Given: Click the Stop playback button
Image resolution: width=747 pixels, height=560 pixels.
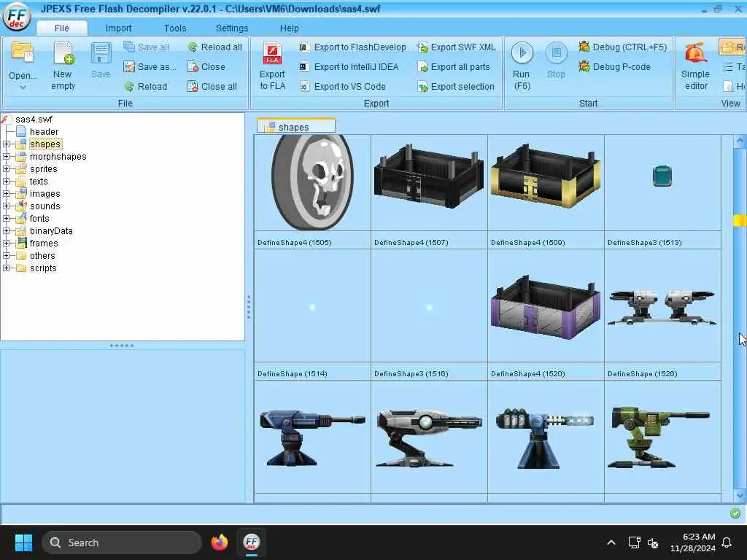Looking at the screenshot, I should pos(556,60).
